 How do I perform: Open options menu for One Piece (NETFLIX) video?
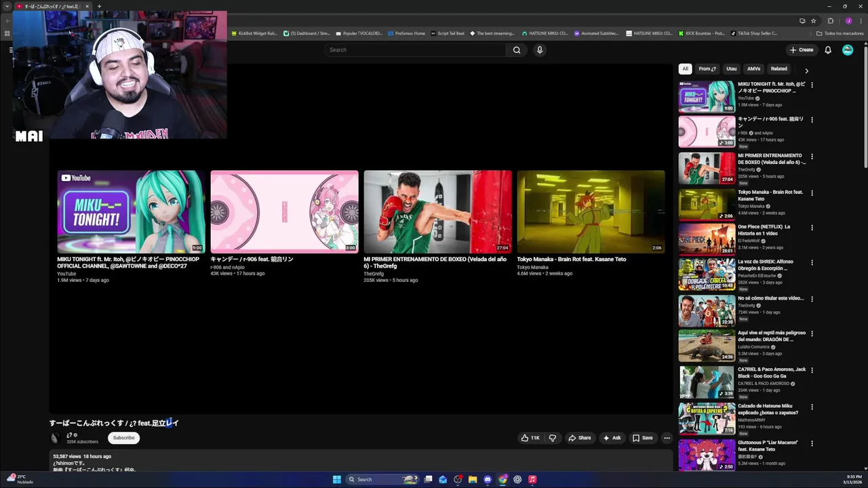tap(812, 228)
